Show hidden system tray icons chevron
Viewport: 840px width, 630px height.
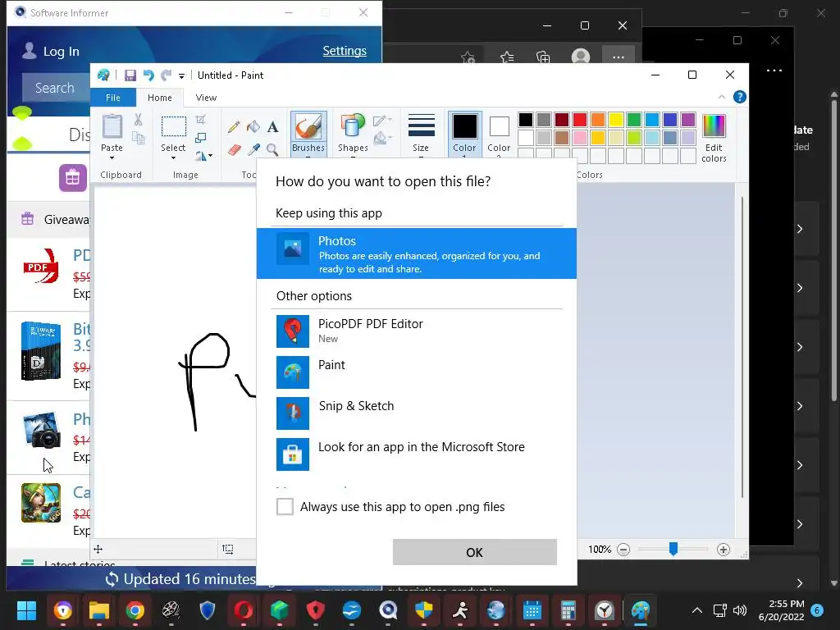click(697, 610)
